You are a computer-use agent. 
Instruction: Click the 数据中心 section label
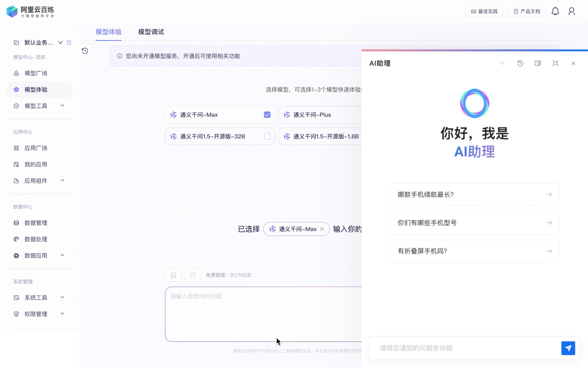point(23,207)
